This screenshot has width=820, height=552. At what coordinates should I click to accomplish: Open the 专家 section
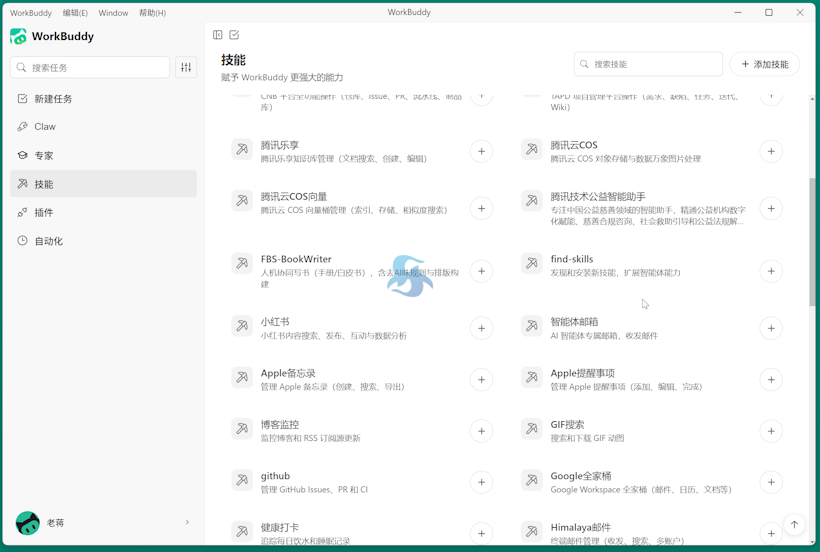(x=104, y=155)
